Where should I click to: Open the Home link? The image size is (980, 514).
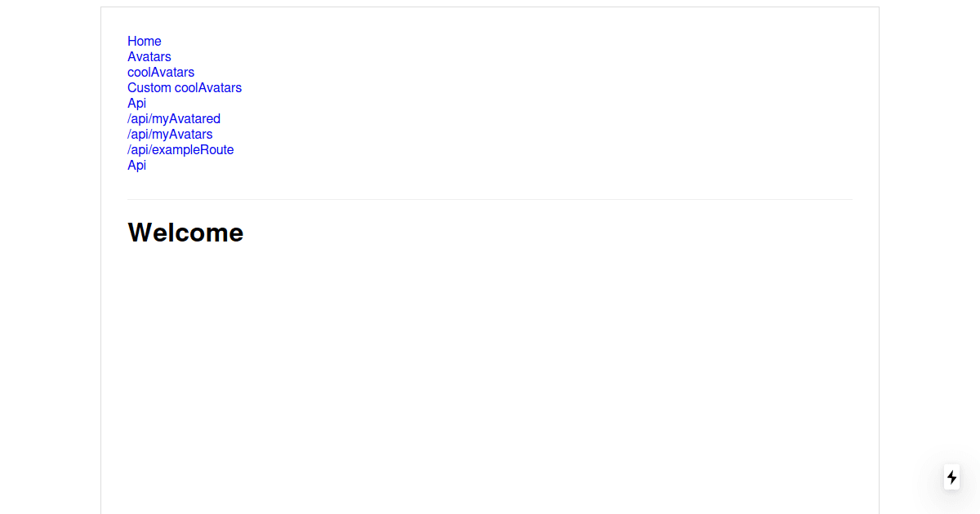[x=145, y=42]
